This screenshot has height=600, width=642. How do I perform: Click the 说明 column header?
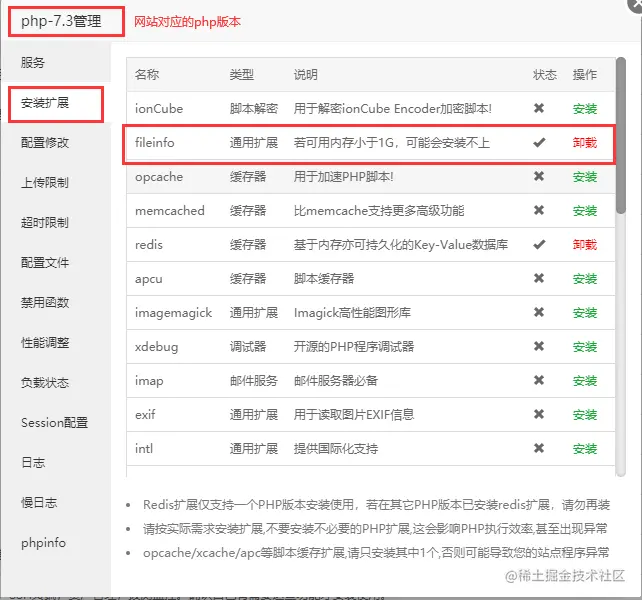pyautogui.click(x=305, y=75)
